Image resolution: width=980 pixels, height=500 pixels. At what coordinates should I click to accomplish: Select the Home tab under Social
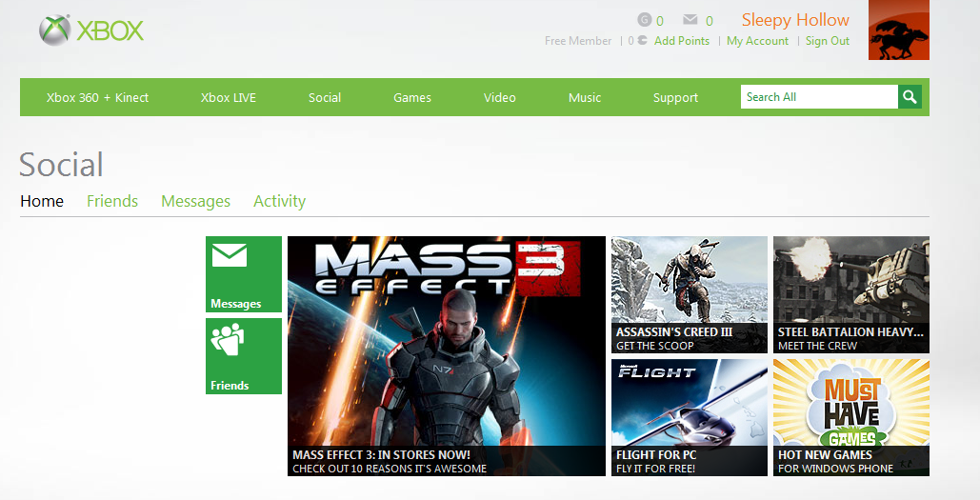tap(42, 201)
